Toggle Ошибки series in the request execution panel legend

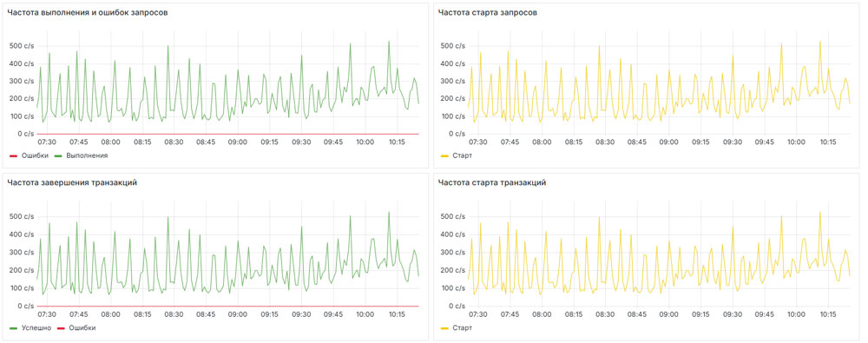35,155
